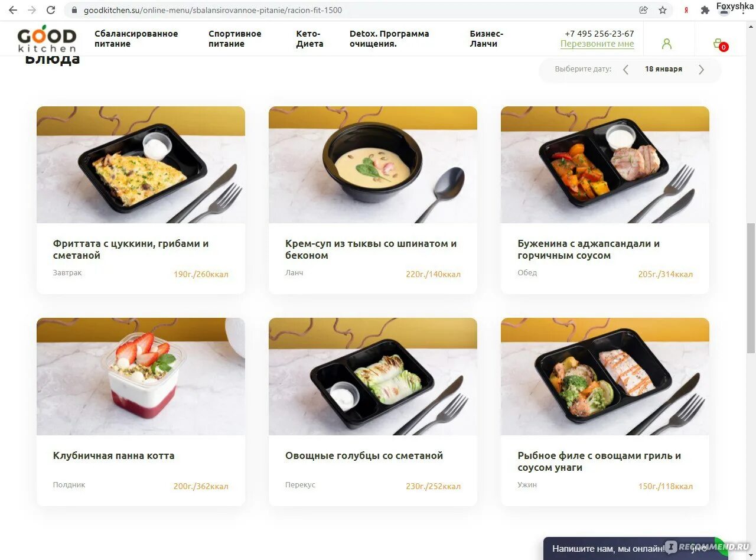Go back using the browser back arrow
The height and width of the screenshot is (560, 756).
(x=13, y=10)
